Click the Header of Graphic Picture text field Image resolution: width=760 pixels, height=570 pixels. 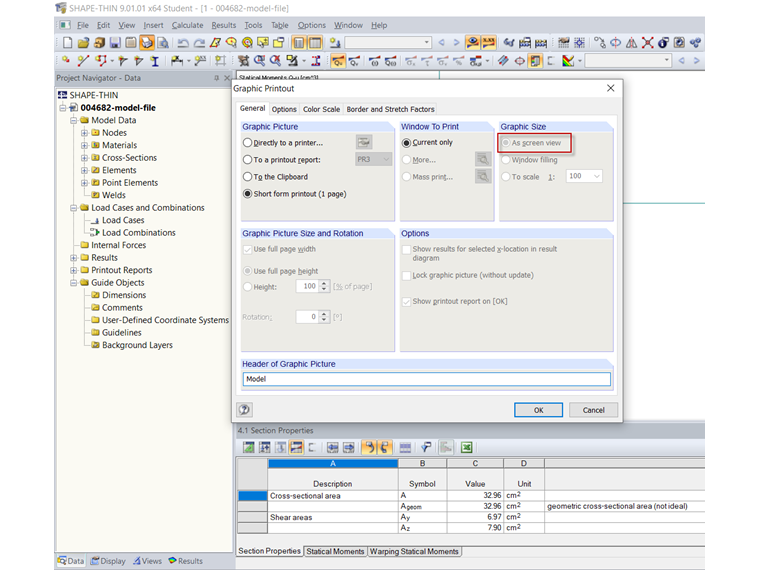pos(426,379)
